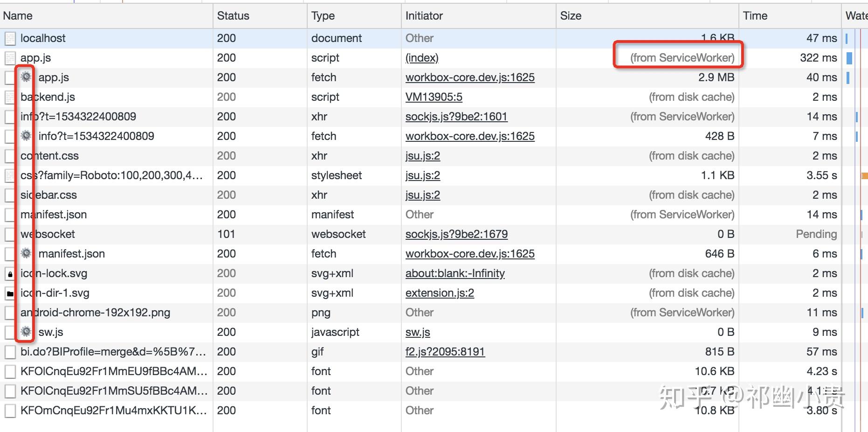Click the document icon beside localhost
The height and width of the screenshot is (432, 868).
click(x=10, y=38)
